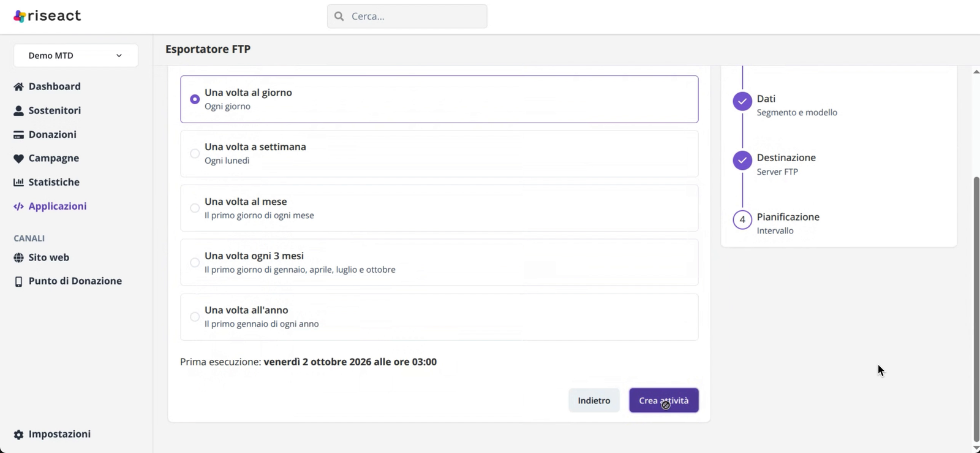Click the riseact logo icon

20,17
